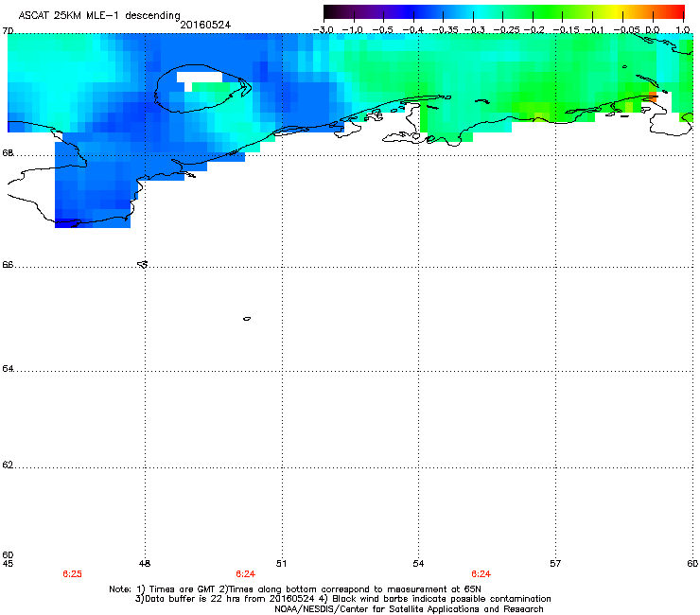Viewport: 700px width, 615px height.
Task: Click the 'ASCAT 25KM MLE-1 descending' title
Action: (x=99, y=15)
